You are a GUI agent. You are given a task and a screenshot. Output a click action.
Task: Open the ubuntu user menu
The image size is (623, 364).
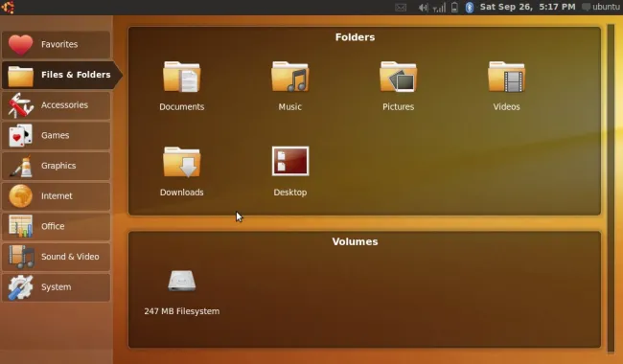[x=601, y=7]
